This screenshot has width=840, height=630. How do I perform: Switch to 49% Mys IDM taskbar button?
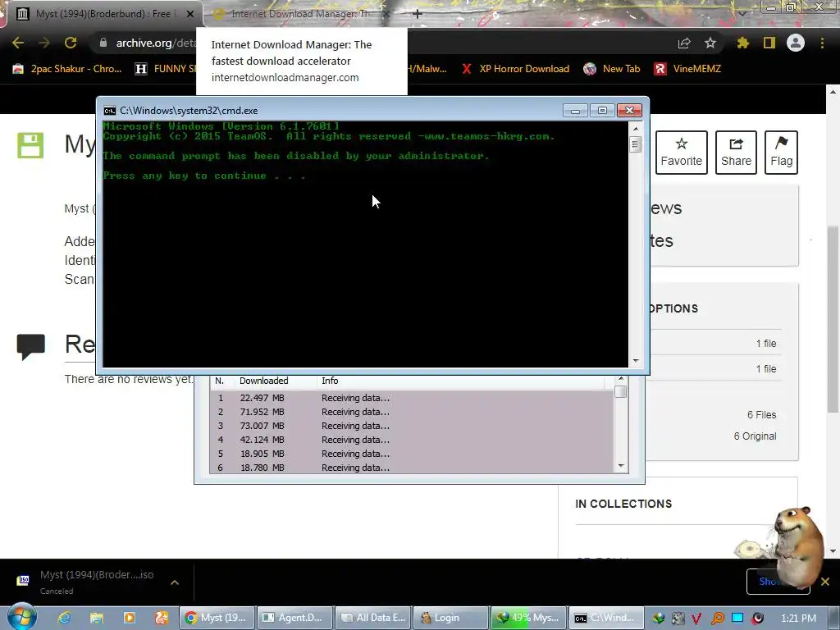(529, 618)
